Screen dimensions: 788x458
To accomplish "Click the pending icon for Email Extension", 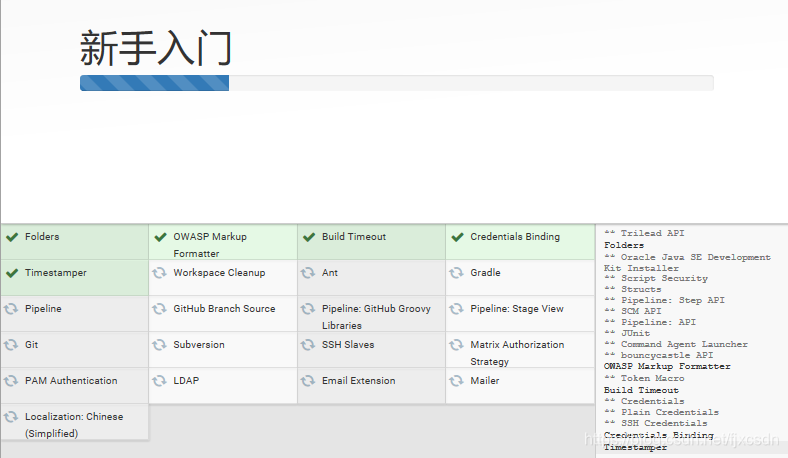I will pyautogui.click(x=308, y=381).
